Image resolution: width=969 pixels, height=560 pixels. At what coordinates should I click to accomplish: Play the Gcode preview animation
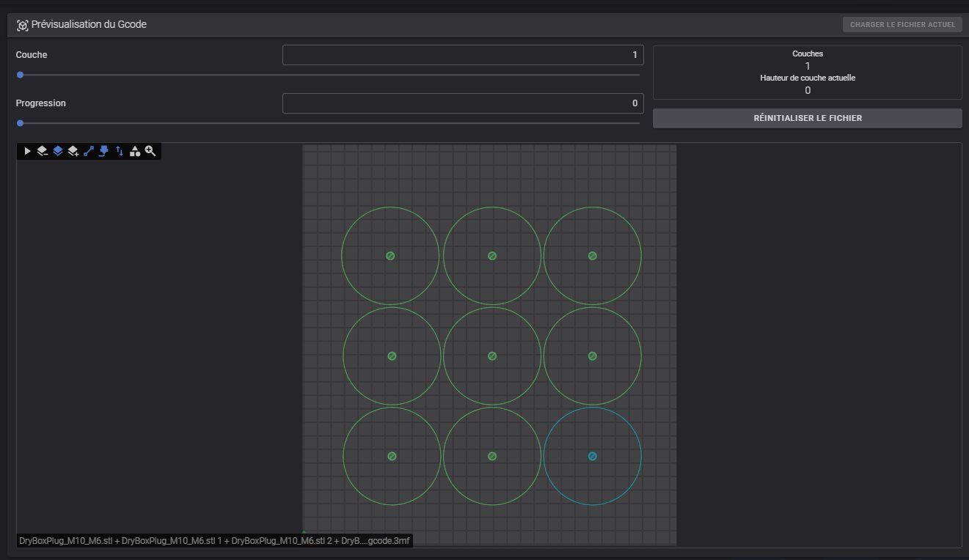27,151
